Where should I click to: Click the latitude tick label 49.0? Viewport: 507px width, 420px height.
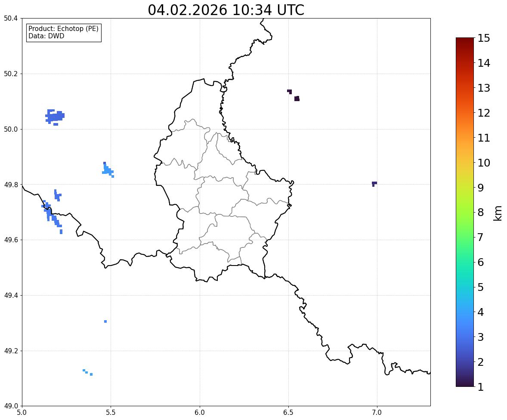click(x=11, y=406)
